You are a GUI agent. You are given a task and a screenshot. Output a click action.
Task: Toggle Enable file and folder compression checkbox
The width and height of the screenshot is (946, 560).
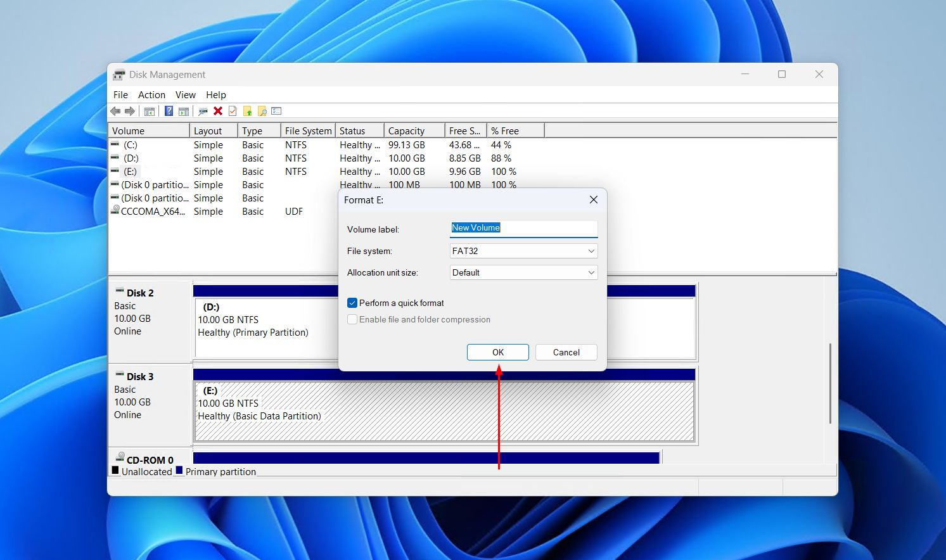coord(352,319)
